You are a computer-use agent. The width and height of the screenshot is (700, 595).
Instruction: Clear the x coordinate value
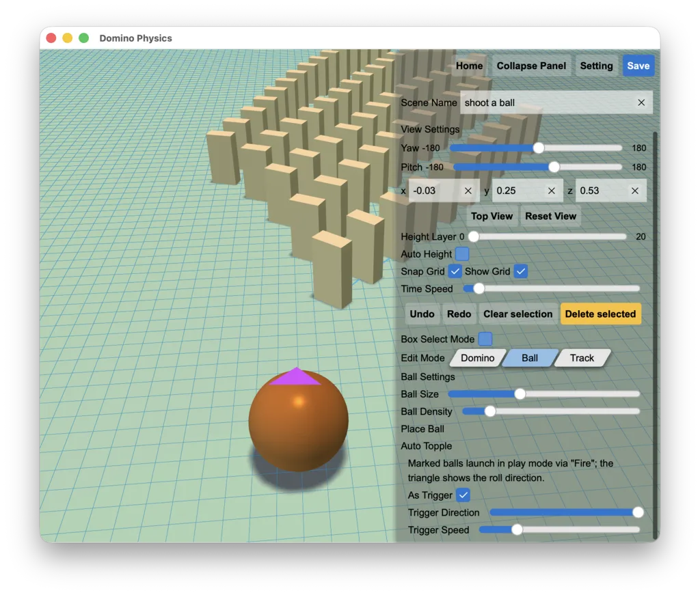coord(468,191)
